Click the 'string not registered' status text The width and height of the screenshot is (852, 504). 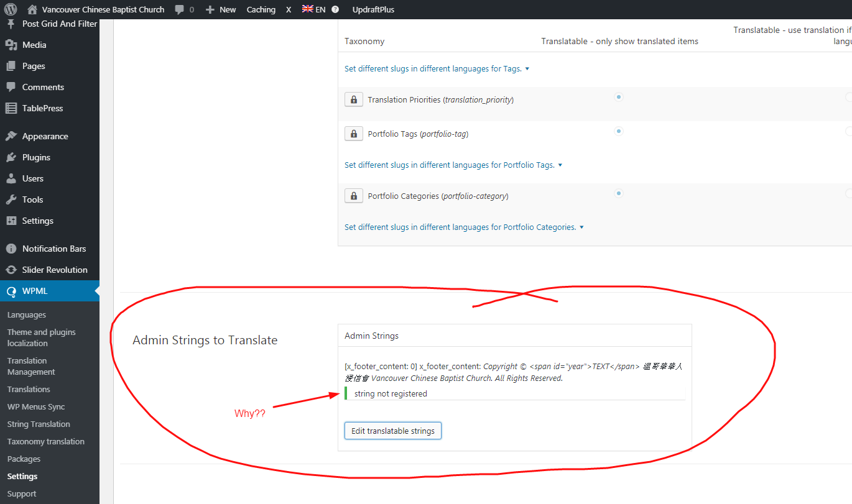click(391, 393)
